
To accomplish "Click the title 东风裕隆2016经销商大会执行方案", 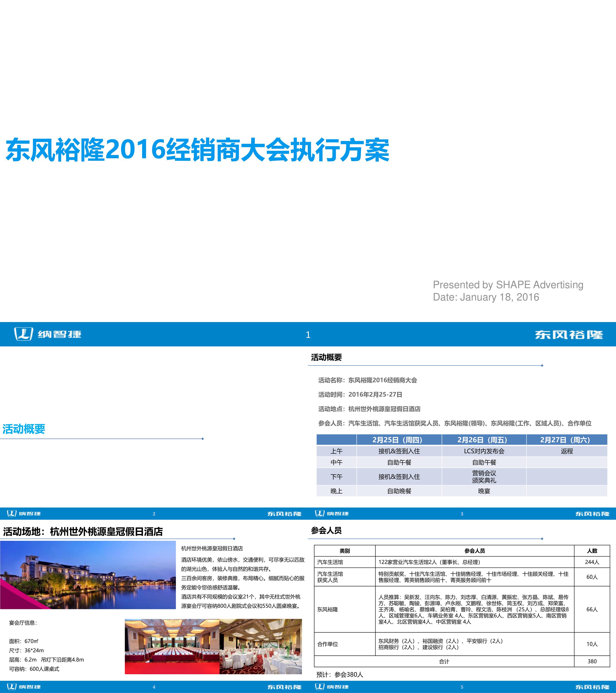I will pyautogui.click(x=198, y=149).
